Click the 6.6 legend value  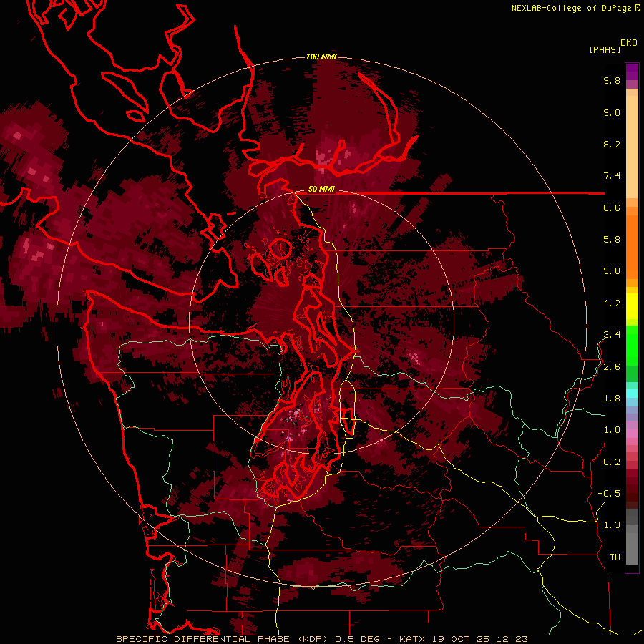pos(612,208)
